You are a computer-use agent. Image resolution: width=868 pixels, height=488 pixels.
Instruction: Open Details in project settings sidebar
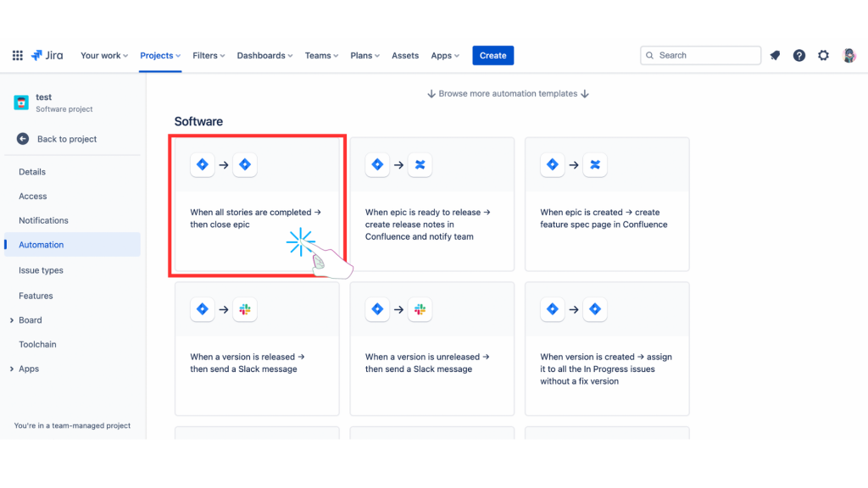point(32,172)
